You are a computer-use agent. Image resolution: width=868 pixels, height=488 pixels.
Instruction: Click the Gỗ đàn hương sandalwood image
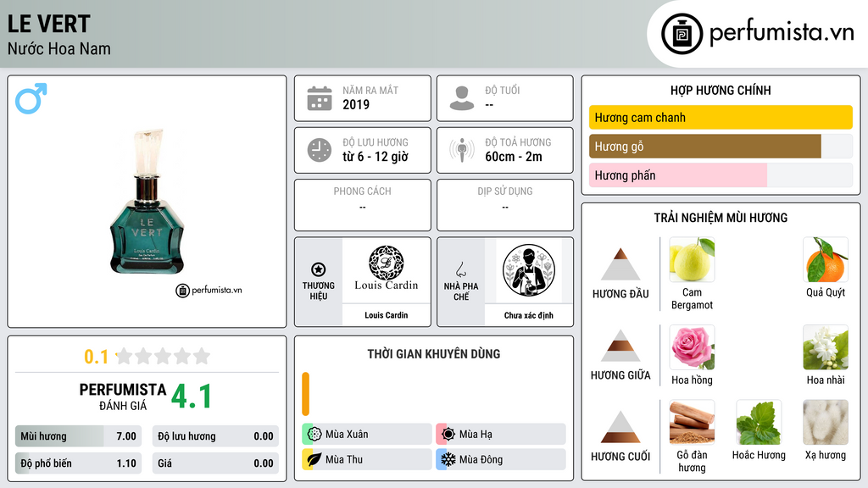tap(692, 423)
